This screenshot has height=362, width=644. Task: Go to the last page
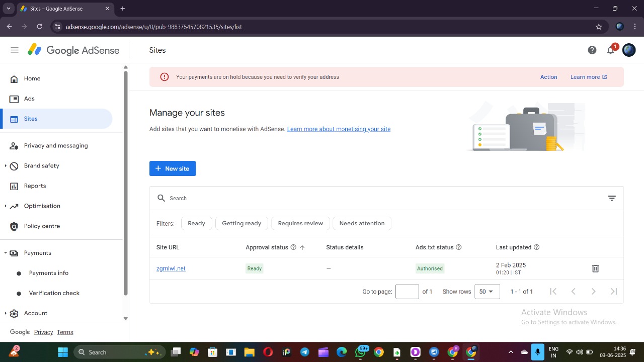pos(613,292)
